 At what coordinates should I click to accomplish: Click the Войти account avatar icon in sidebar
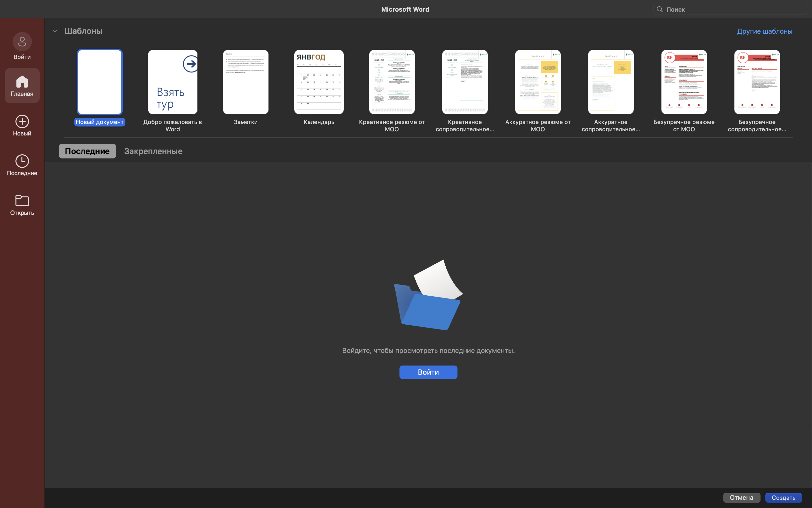click(22, 41)
